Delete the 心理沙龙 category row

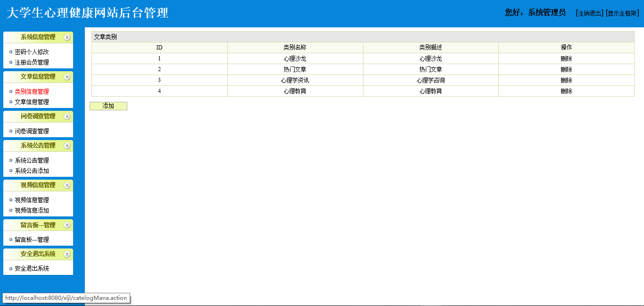click(x=566, y=59)
